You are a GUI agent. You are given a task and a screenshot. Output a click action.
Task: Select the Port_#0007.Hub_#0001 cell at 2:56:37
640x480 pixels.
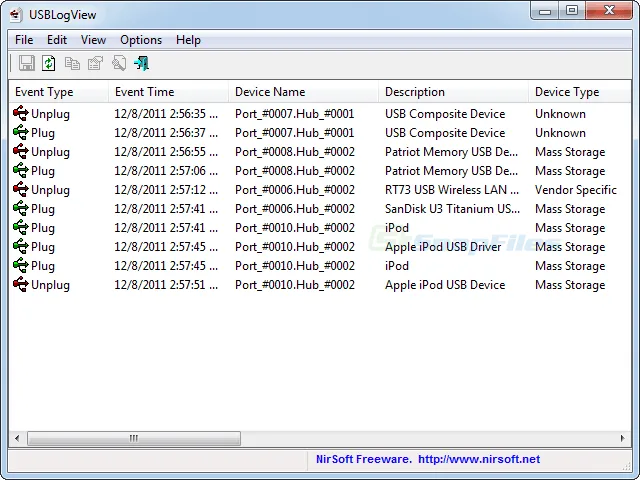tap(294, 133)
